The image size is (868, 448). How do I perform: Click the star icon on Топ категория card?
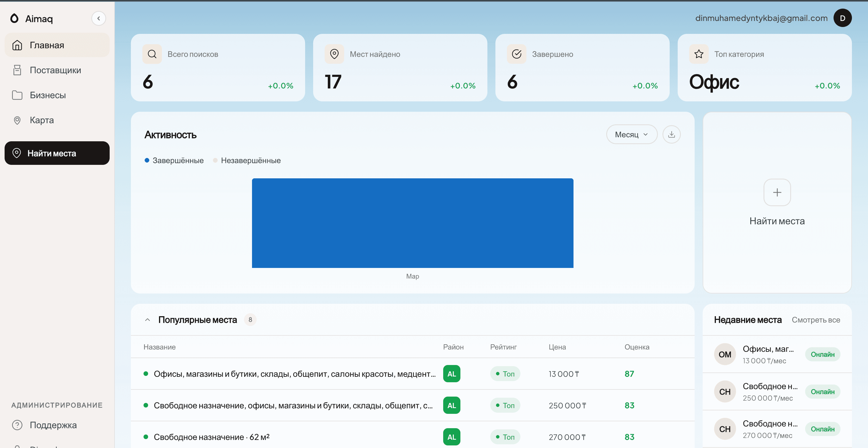coord(699,54)
